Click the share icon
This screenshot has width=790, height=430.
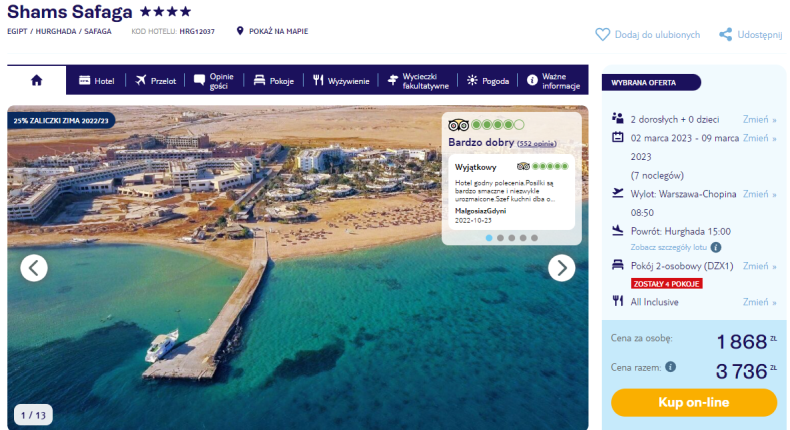[726, 35]
